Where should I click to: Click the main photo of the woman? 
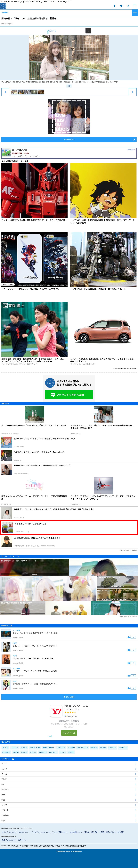(69, 57)
